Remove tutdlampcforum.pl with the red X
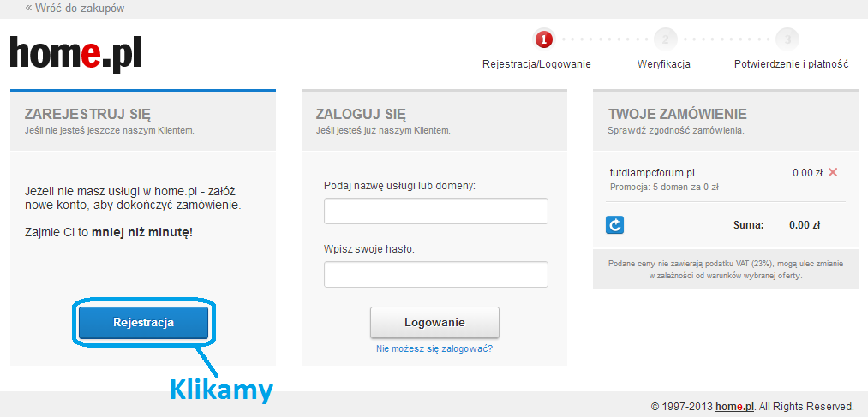This screenshot has width=868, height=417. coord(833,173)
